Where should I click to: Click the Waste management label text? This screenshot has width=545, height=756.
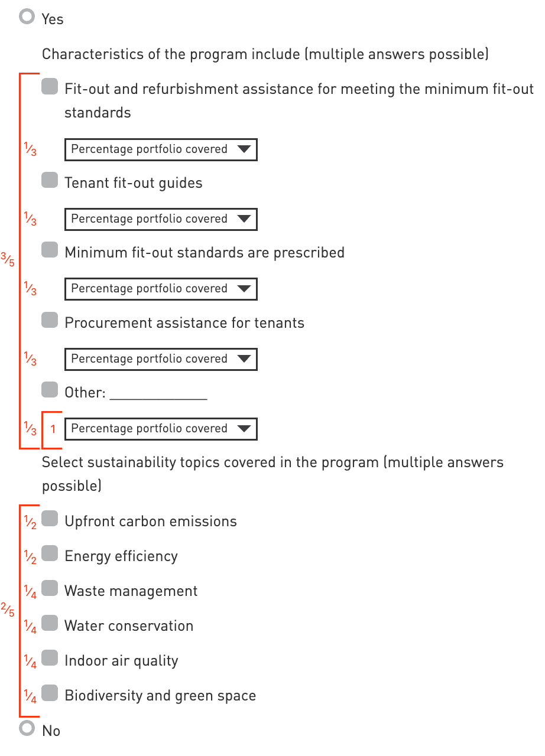tap(131, 591)
